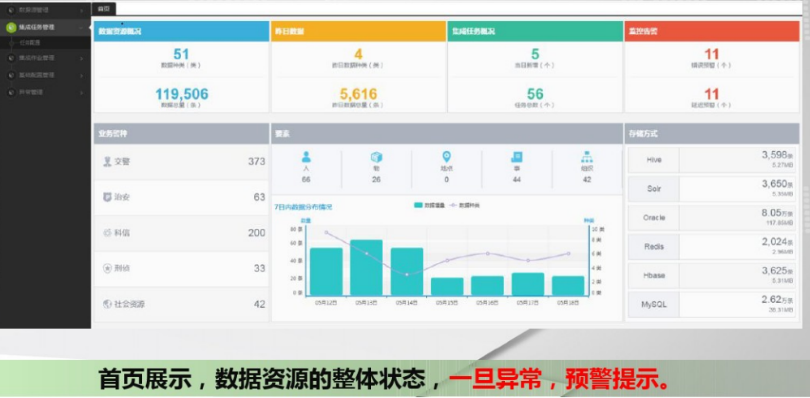Viewport: 810px width, 398px height.
Task: Click the tallest bar for 05月13日
Action: 366,268
